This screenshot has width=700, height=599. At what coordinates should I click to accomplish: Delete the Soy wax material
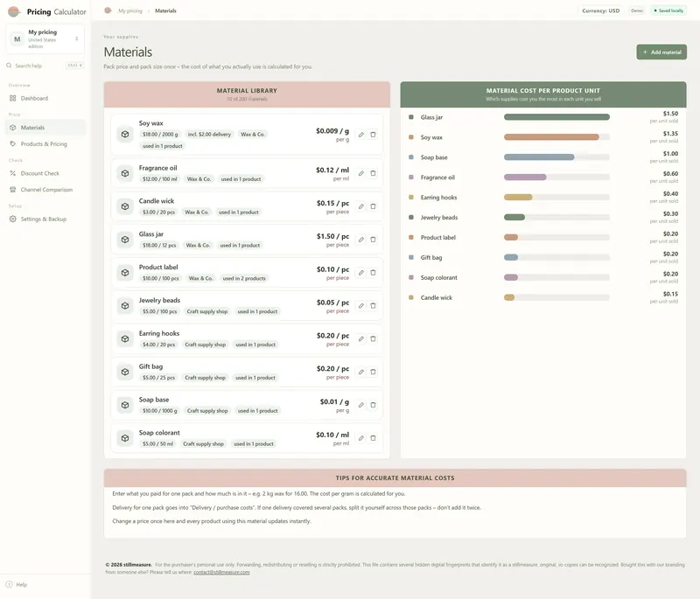point(373,135)
